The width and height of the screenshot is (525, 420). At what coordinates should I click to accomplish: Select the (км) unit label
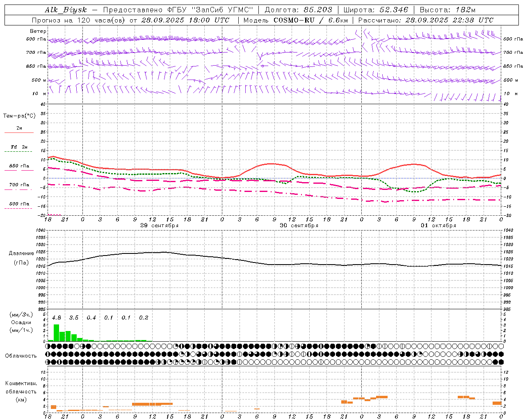21,399
